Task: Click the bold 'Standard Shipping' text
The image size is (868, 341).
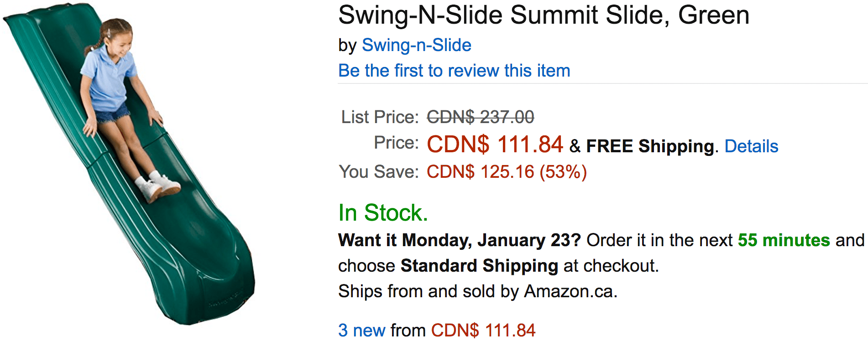Action: pos(479,266)
